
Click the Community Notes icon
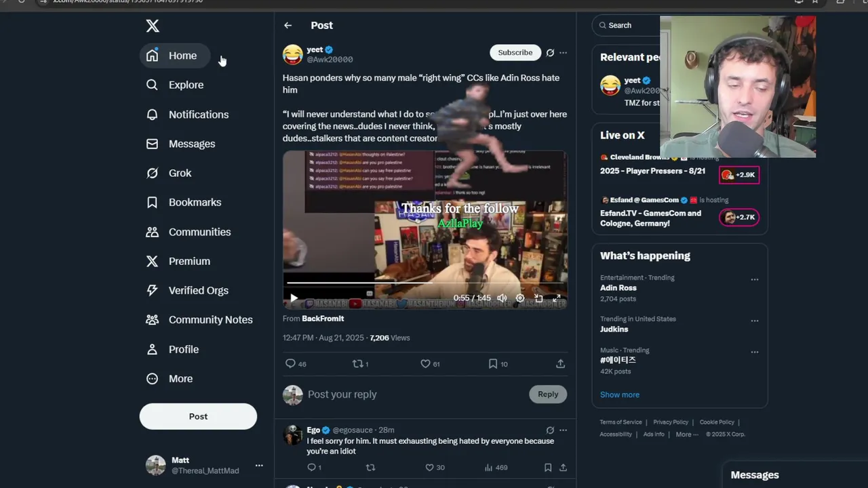pyautogui.click(x=153, y=319)
